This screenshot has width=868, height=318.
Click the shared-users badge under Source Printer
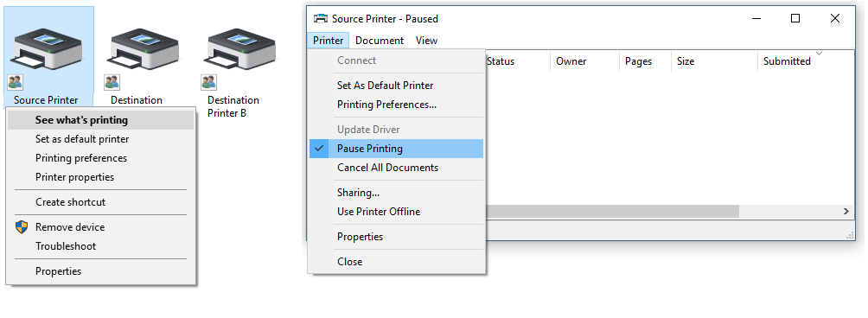[15, 82]
